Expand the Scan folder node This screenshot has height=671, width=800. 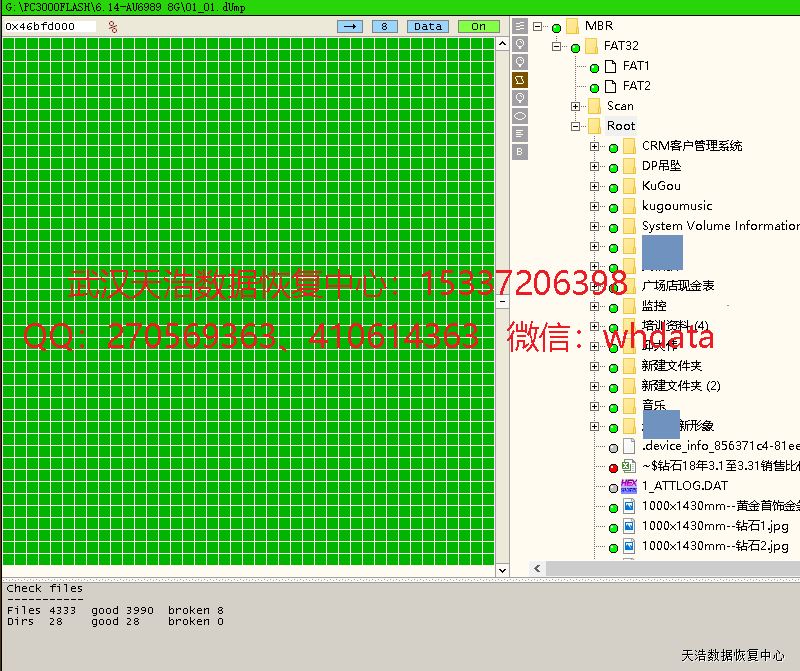click(x=576, y=106)
